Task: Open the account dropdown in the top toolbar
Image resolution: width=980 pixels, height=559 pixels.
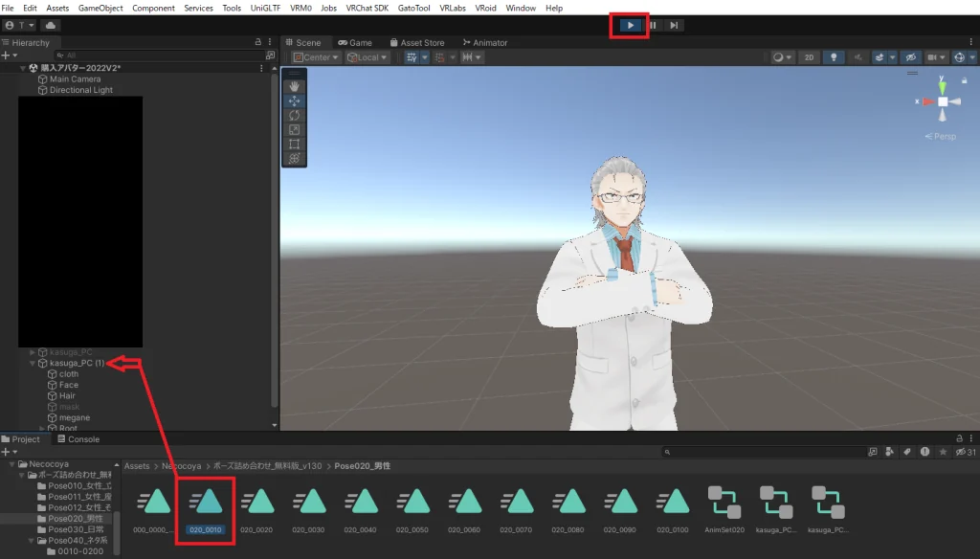Action: tap(20, 25)
